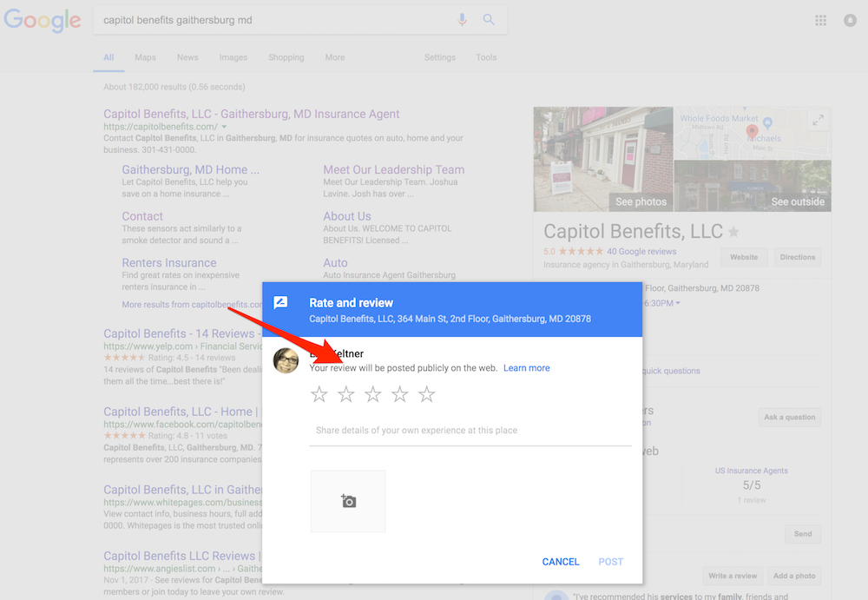Open the Renters Insurance sitelink
This screenshot has height=600, width=868.
(169, 262)
